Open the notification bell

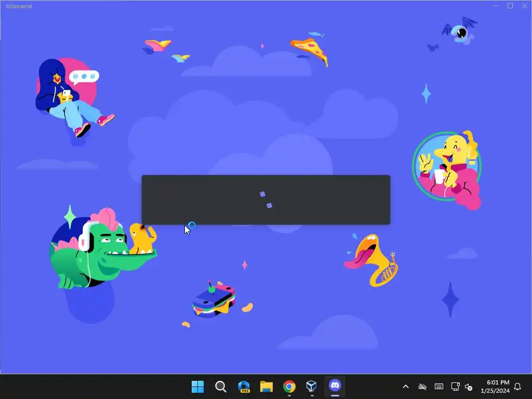click(517, 387)
